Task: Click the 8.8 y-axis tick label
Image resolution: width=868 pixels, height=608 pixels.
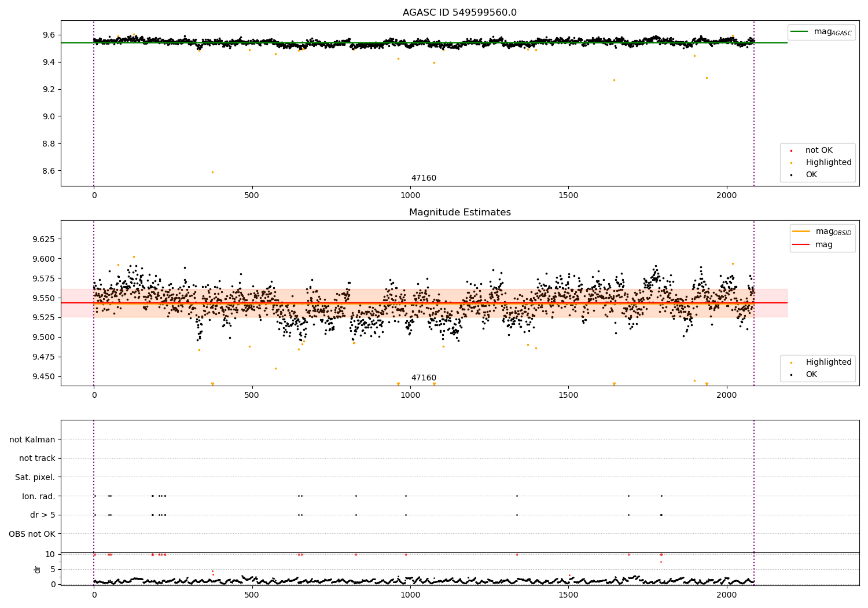Action: pos(49,144)
